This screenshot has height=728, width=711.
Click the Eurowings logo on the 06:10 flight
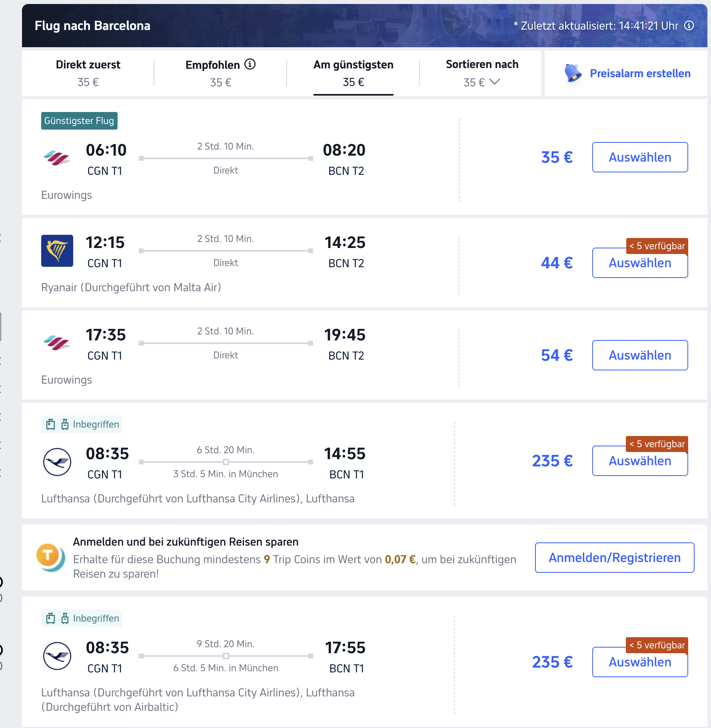click(x=57, y=158)
